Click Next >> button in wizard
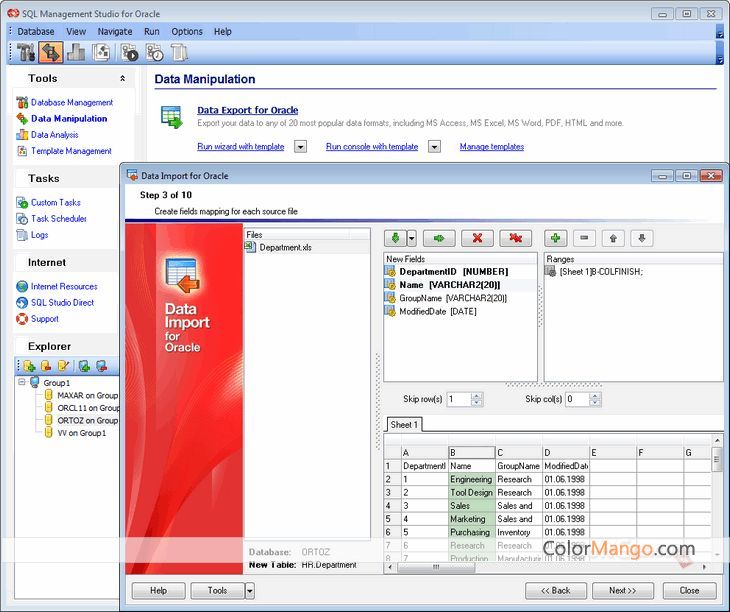Screen dimensions: 730x612 click(623, 591)
